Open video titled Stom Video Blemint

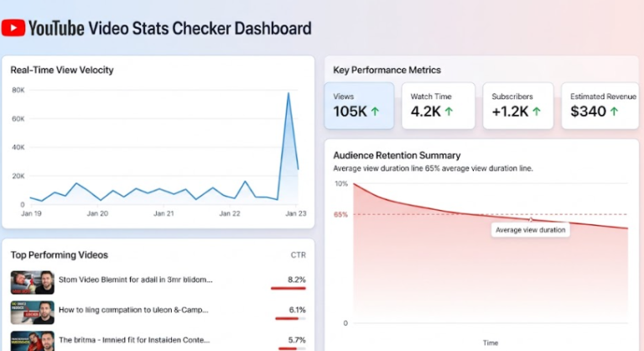(x=136, y=280)
